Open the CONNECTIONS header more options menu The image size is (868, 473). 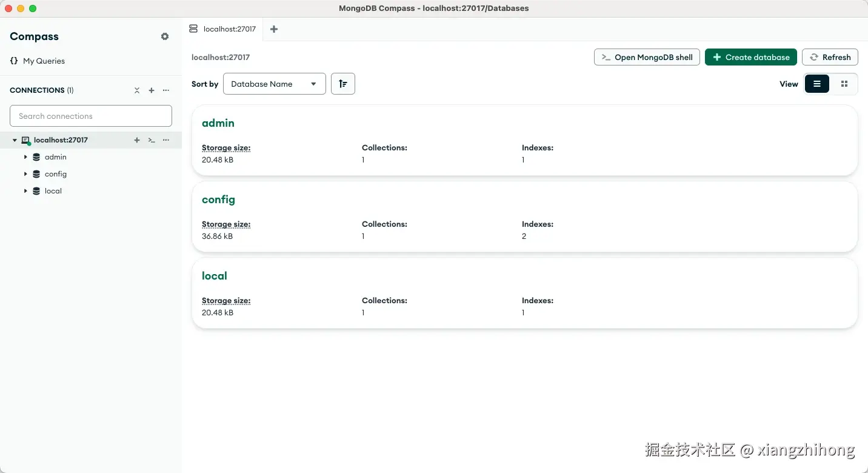(x=166, y=90)
